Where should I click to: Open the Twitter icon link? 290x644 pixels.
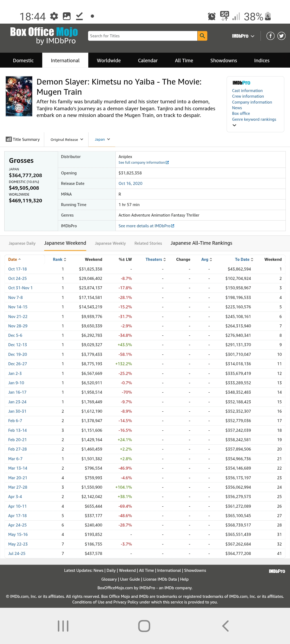(x=281, y=36)
